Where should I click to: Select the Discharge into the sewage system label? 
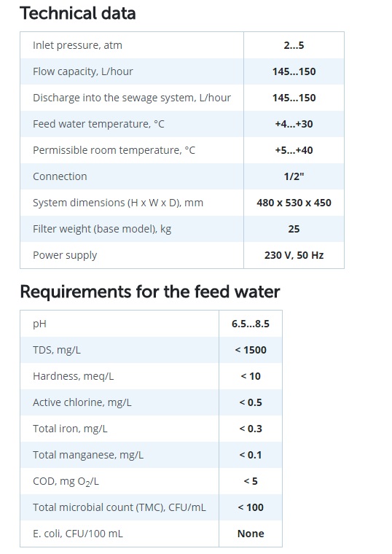coord(132,98)
